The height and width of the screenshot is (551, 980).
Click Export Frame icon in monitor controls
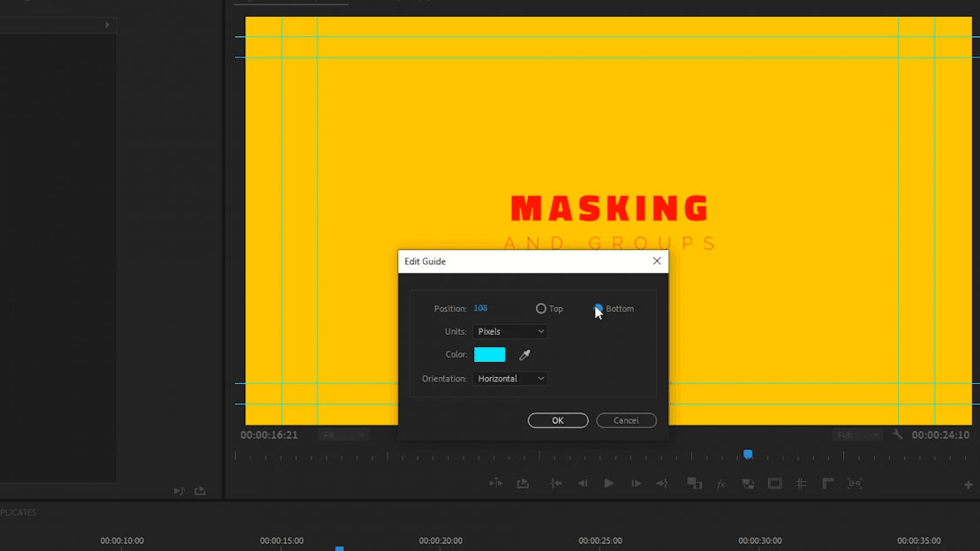pos(523,484)
